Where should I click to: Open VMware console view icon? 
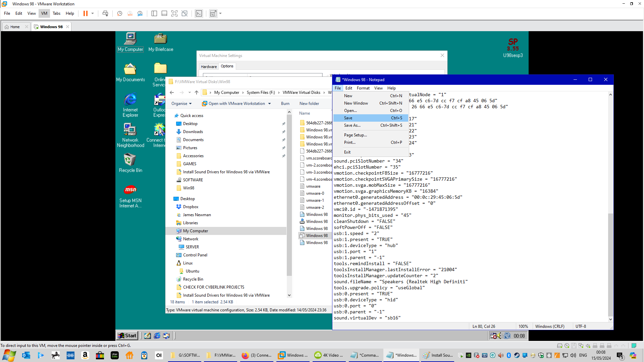pos(199,13)
